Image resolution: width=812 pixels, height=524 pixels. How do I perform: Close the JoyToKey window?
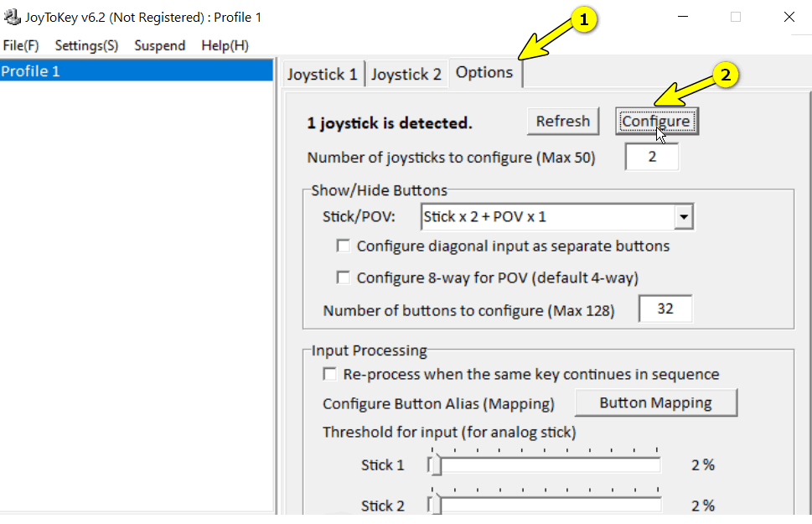[789, 17]
